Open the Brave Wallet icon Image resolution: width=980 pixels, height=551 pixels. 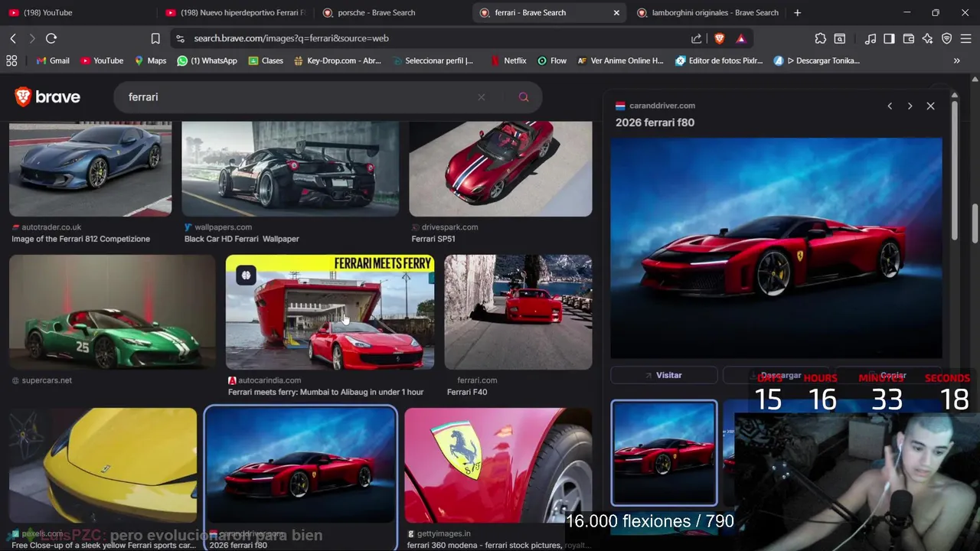pos(909,38)
